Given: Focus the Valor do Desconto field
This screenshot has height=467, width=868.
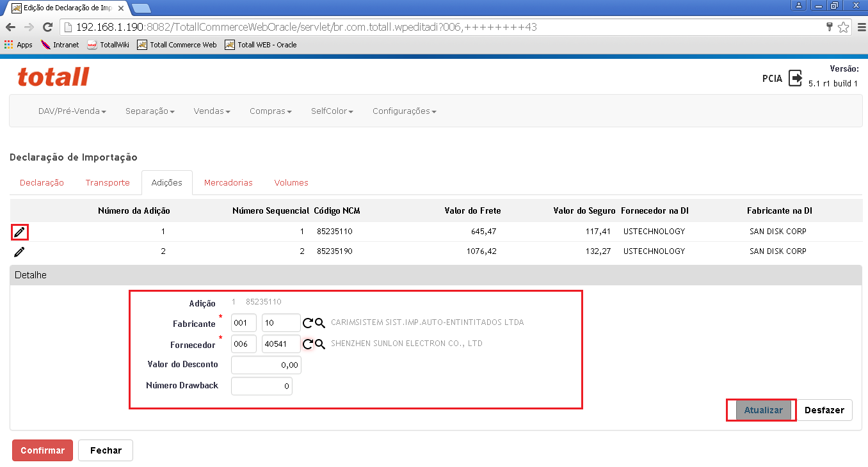Looking at the screenshot, I should tap(266, 365).
